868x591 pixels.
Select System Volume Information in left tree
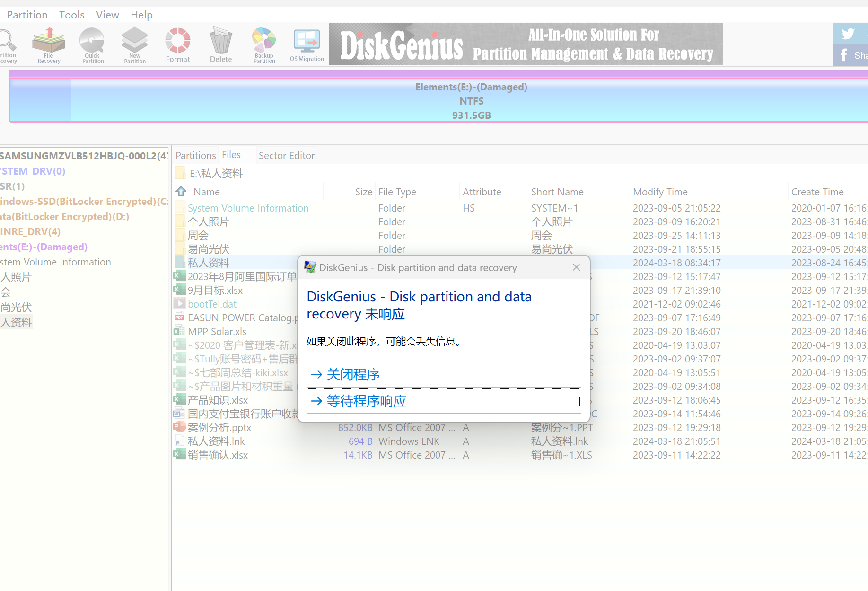(x=55, y=262)
